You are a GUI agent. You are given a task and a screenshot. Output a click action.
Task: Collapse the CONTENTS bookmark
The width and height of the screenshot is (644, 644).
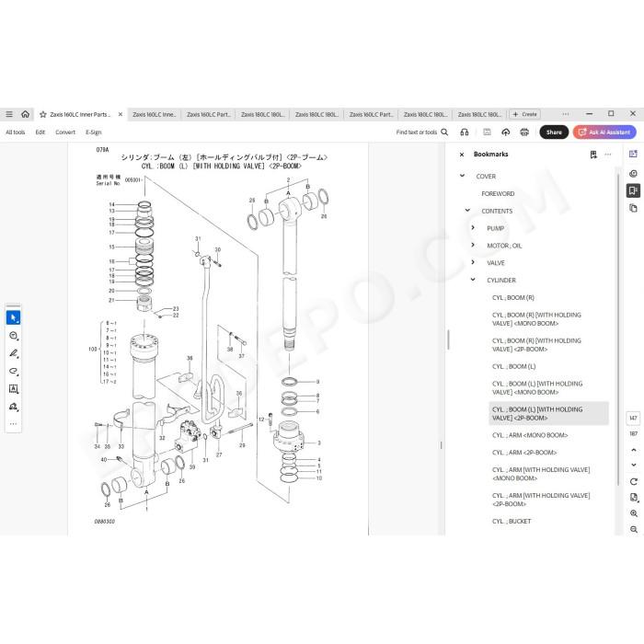tap(467, 211)
